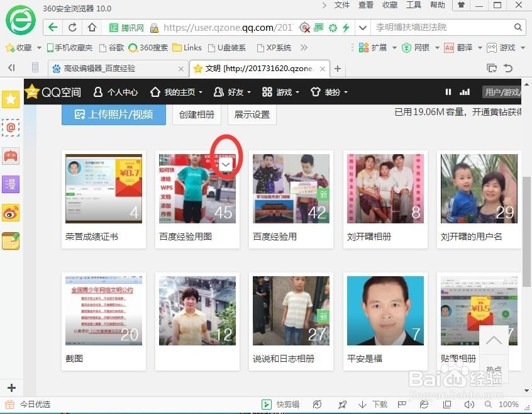Click the favorites star in the left sidebar
532x414 pixels.
[10, 99]
